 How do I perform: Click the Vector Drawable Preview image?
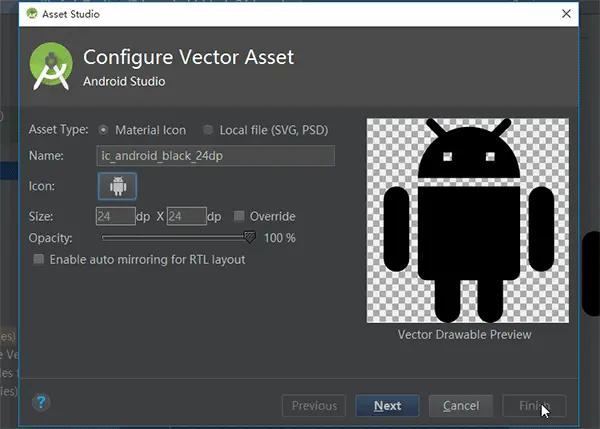468,220
